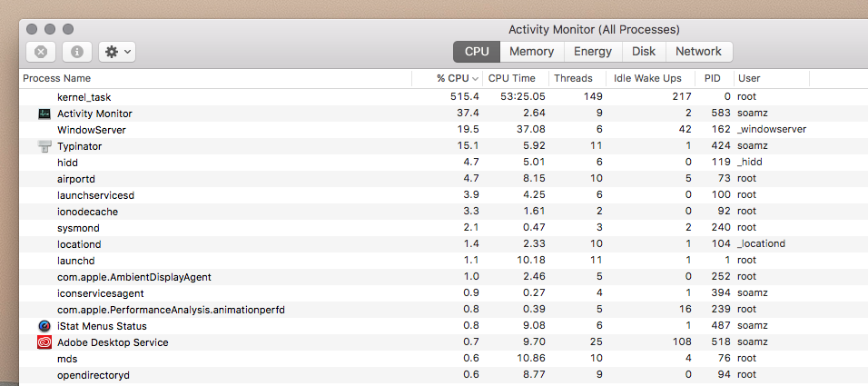Image resolution: width=868 pixels, height=386 pixels.
Task: Click the Activity Monitor app icon in list
Action: [44, 114]
